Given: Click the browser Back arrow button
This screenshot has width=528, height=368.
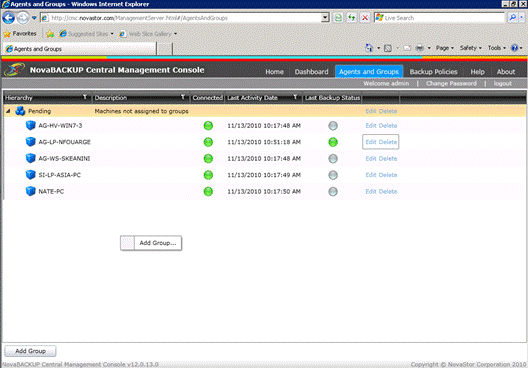Looking at the screenshot, I should click(8, 18).
